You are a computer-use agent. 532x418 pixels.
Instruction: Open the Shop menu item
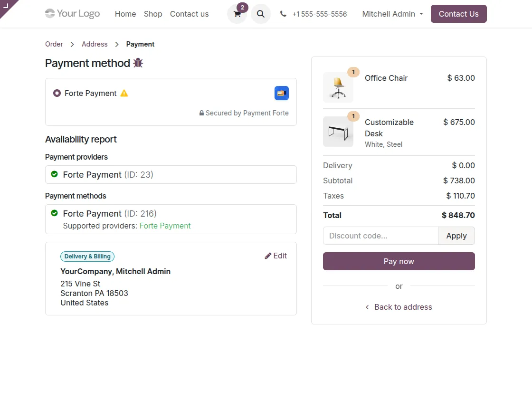point(153,14)
